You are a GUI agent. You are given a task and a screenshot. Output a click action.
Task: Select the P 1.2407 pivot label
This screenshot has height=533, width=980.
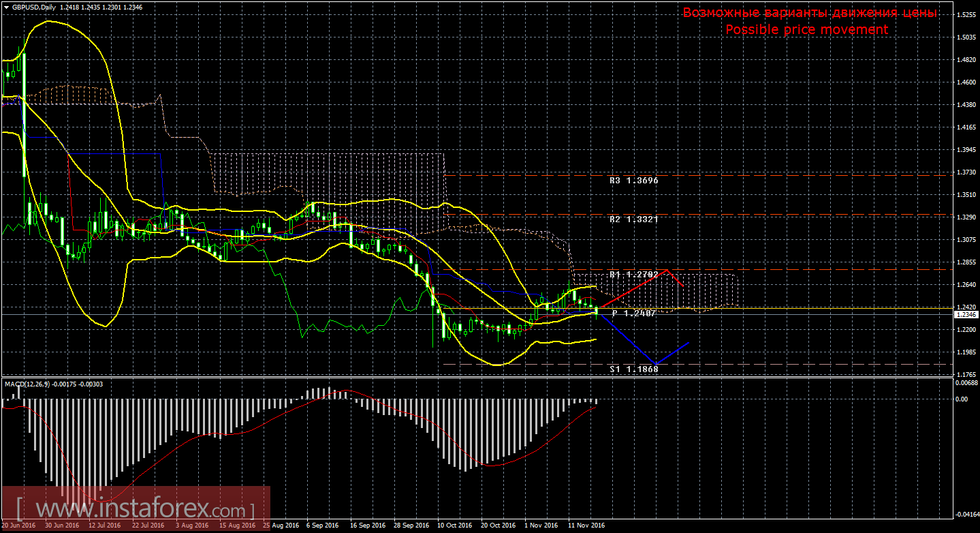click(633, 313)
